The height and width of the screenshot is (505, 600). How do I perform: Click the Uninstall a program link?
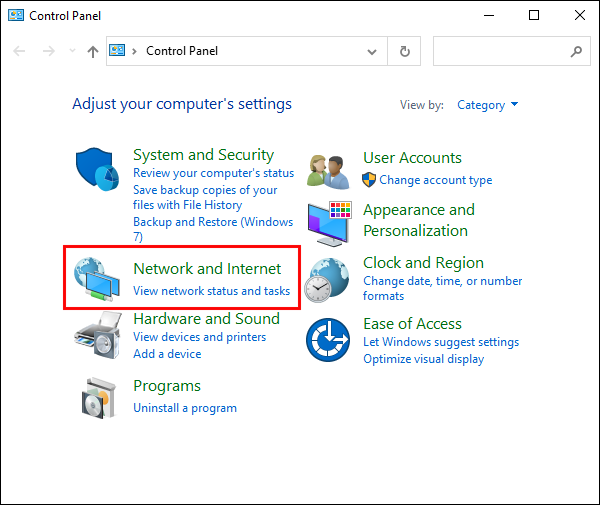click(185, 408)
